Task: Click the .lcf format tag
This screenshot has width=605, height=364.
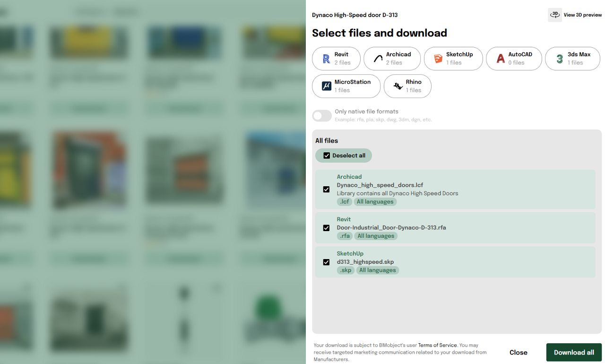Action: [x=345, y=202]
